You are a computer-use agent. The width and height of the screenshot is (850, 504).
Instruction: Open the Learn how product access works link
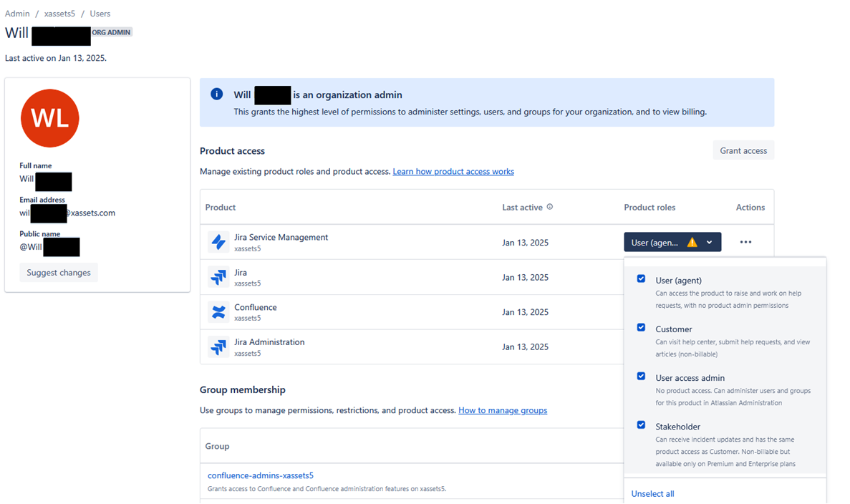click(453, 171)
